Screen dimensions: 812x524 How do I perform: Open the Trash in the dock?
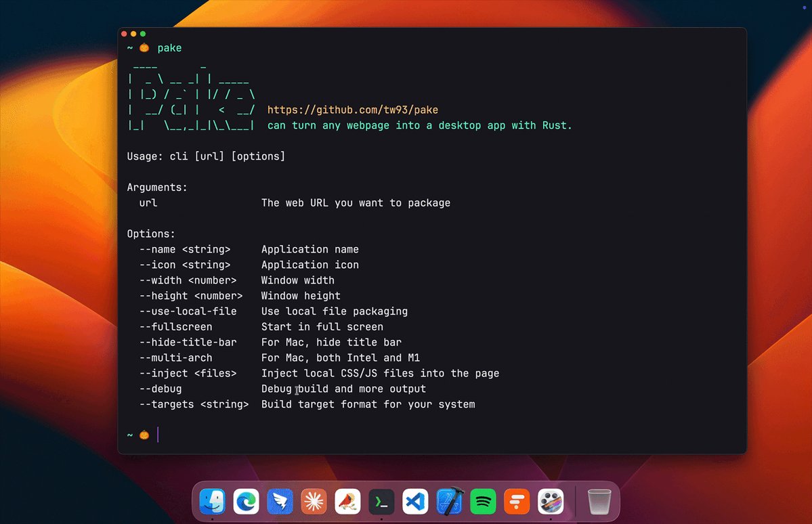click(599, 502)
